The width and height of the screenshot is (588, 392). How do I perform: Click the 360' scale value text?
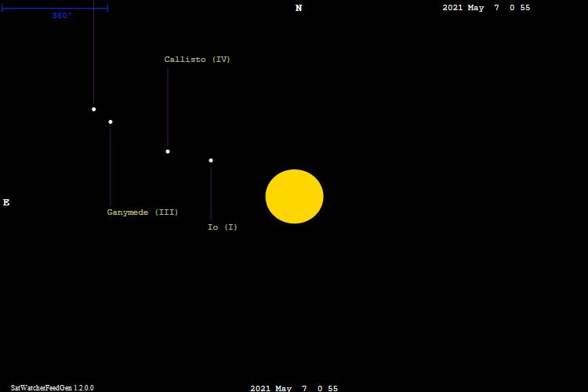[x=62, y=16]
